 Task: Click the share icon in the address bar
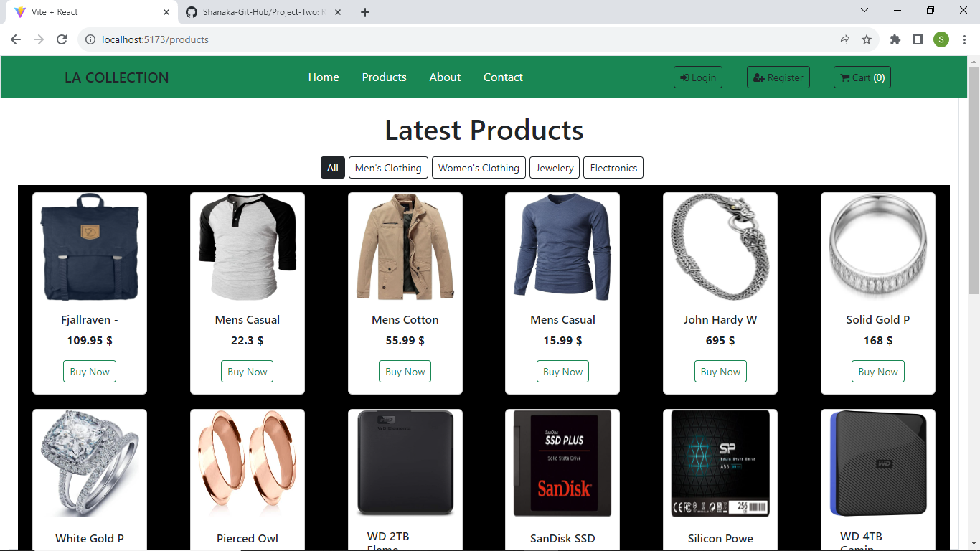point(843,39)
